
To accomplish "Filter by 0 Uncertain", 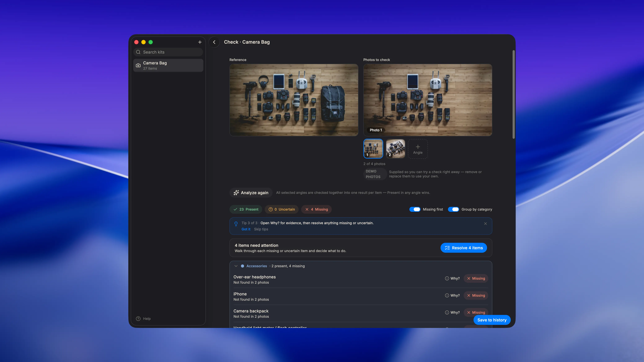I will [x=282, y=209].
